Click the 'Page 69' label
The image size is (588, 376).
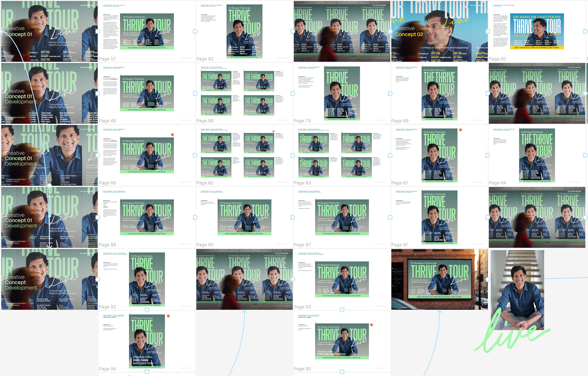[400, 121]
